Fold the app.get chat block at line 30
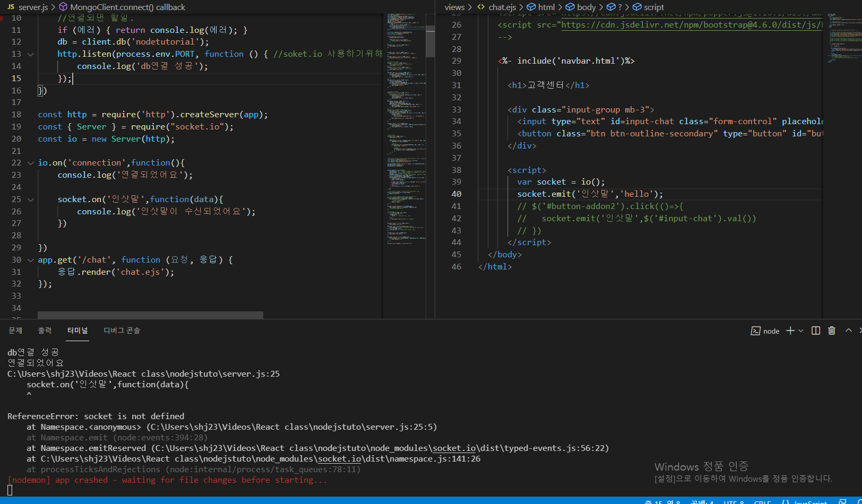Image resolution: width=862 pixels, height=504 pixels. pyautogui.click(x=31, y=260)
